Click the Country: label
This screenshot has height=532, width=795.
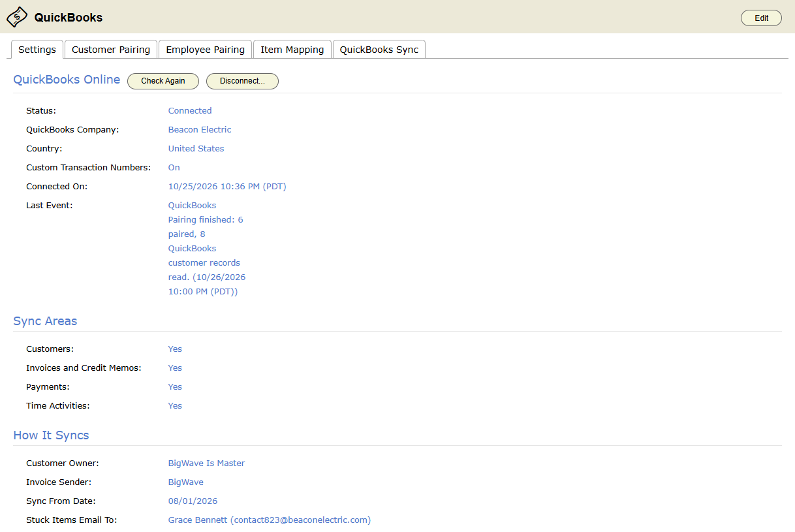pyautogui.click(x=44, y=149)
